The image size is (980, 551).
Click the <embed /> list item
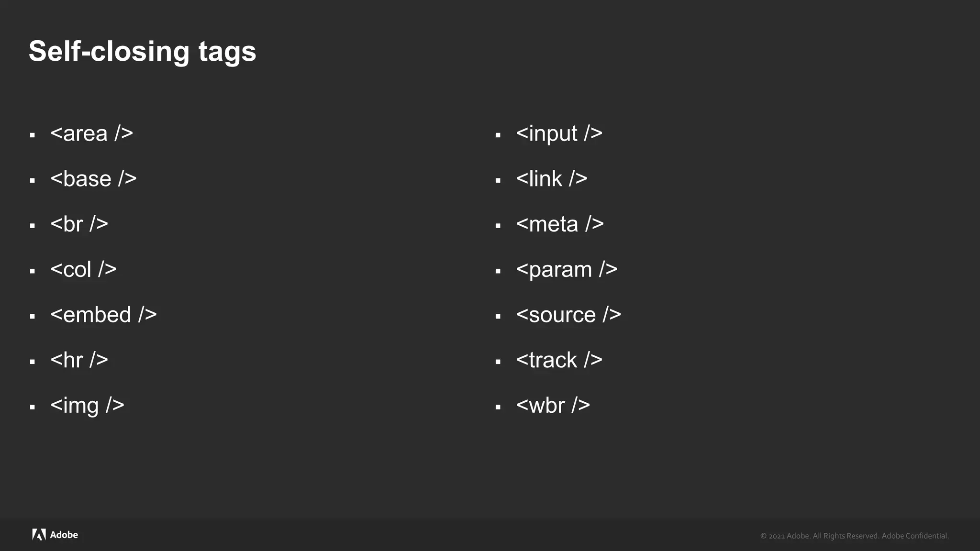click(x=103, y=315)
